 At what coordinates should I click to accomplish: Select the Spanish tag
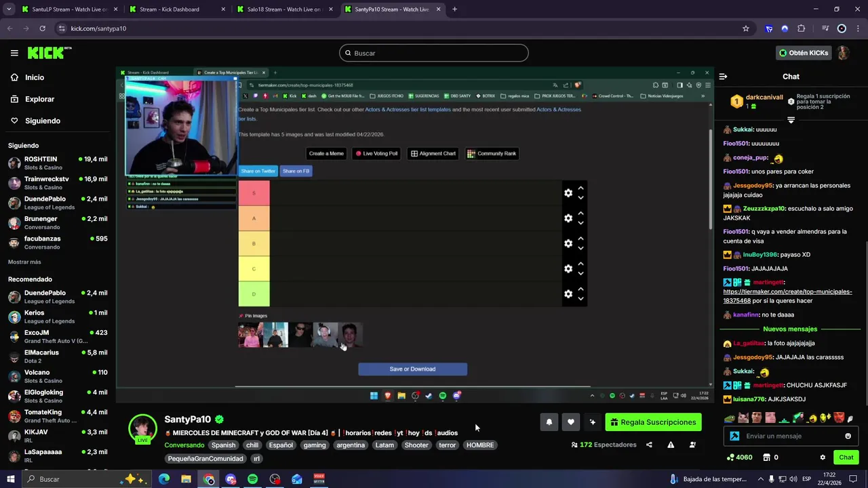click(223, 445)
